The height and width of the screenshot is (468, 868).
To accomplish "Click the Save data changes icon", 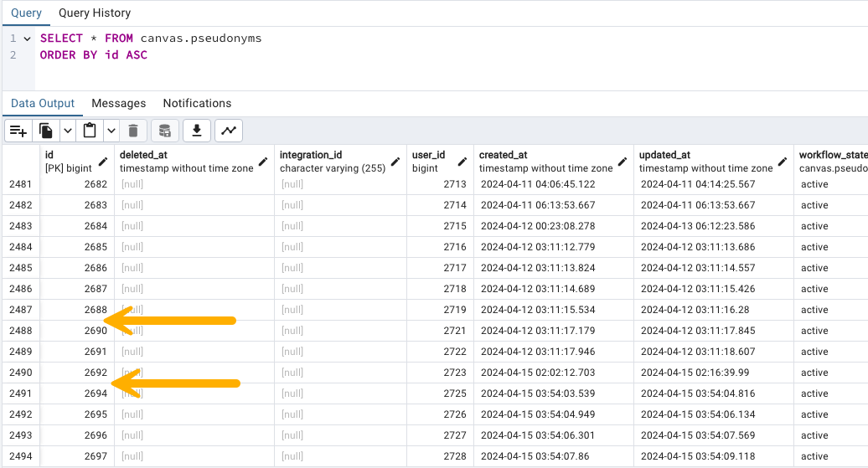I will (x=165, y=131).
